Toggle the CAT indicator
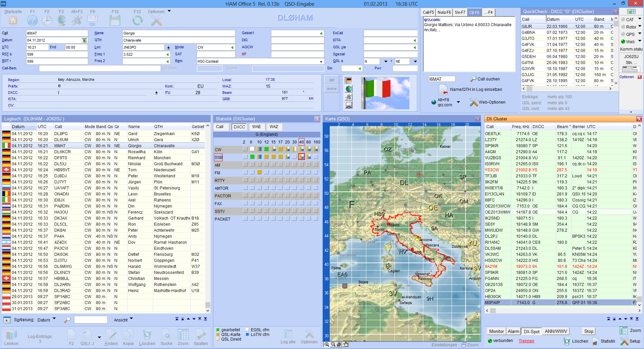The height and width of the screenshot is (349, 644). [x=623, y=20]
